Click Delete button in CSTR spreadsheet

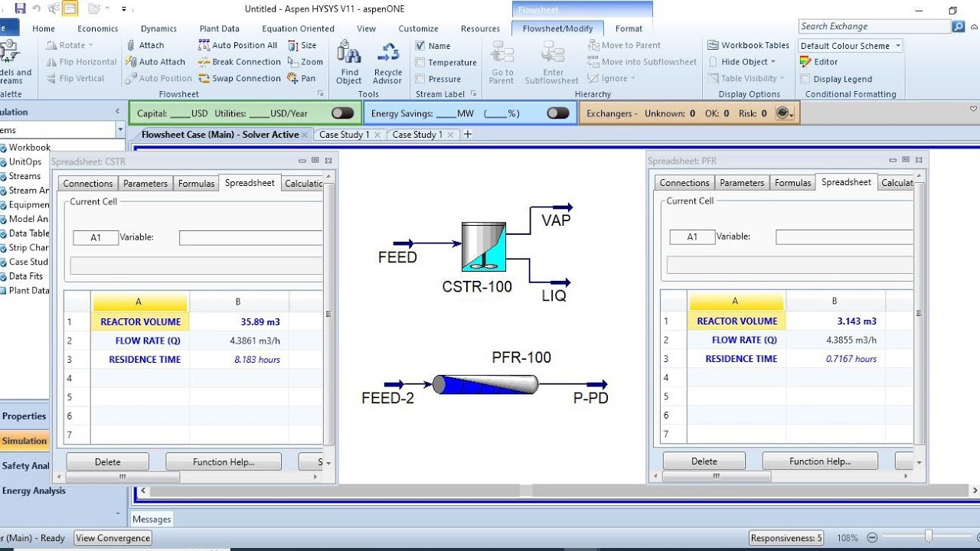(108, 461)
